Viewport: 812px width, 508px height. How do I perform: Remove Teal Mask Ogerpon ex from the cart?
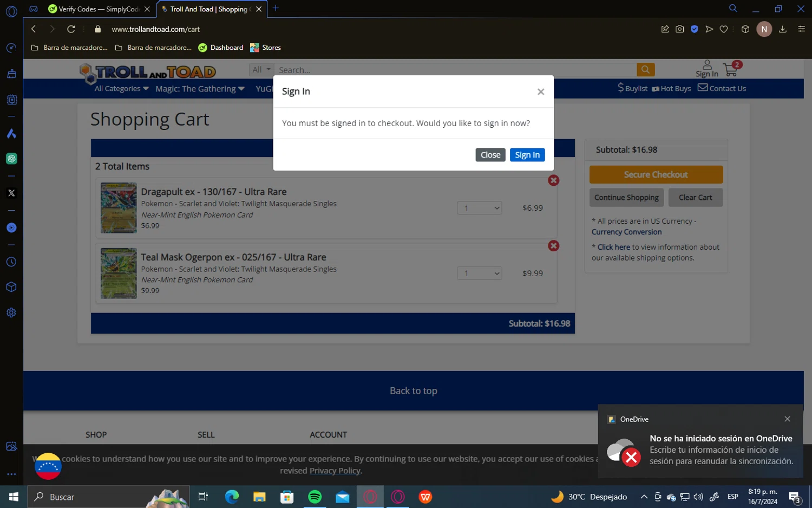[553, 246]
